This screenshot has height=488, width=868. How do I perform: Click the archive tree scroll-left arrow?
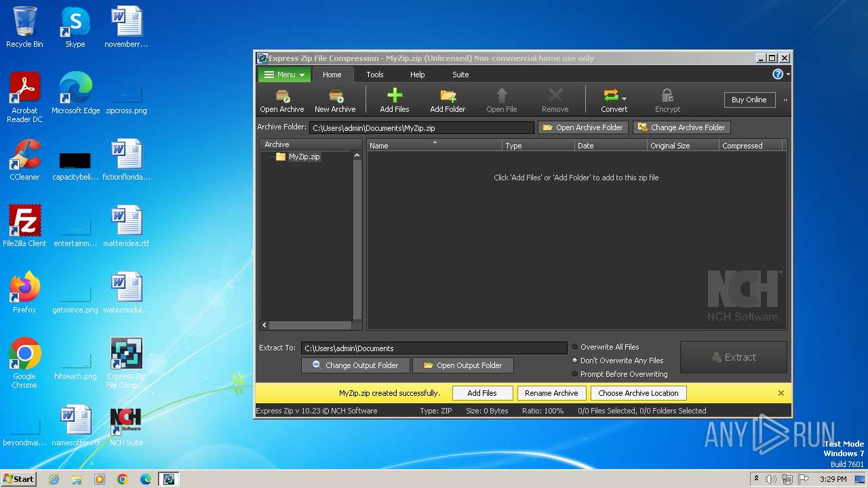point(264,325)
